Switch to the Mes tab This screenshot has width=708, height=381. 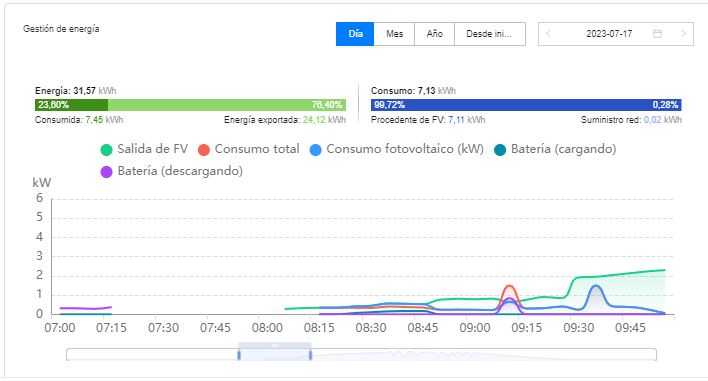(394, 34)
